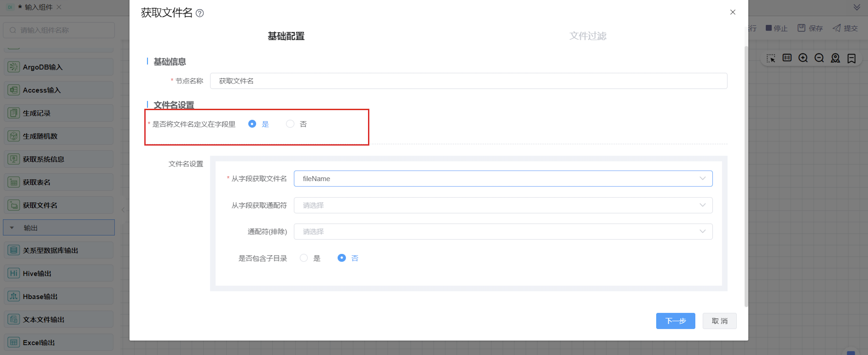Click the marquee selection tool icon
868x355 pixels.
tap(771, 58)
